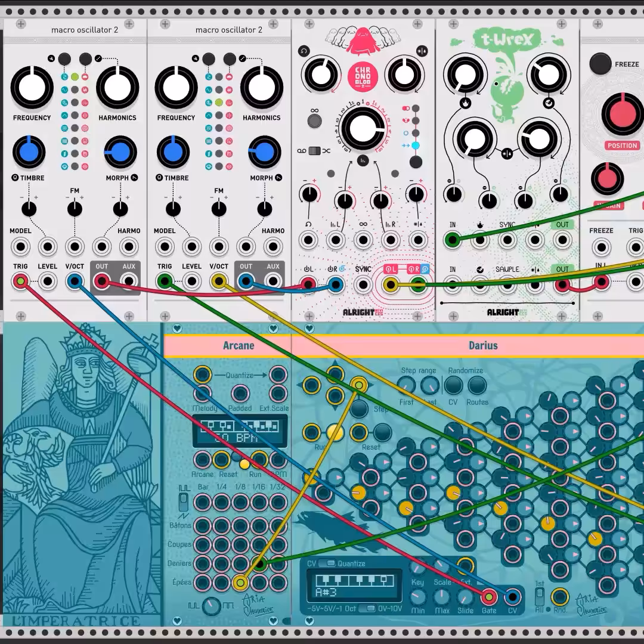This screenshot has width=644, height=644.
Task: Click the second oscillator's model select right button
Action: coord(230,59)
